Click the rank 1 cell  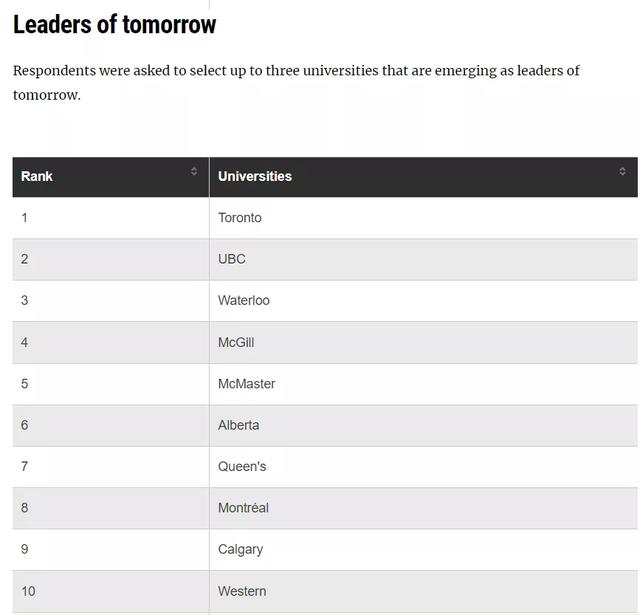[25, 218]
